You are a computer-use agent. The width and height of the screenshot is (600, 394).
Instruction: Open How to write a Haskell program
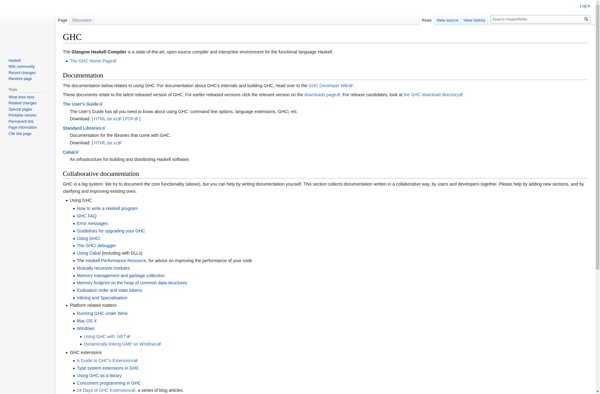pos(107,208)
